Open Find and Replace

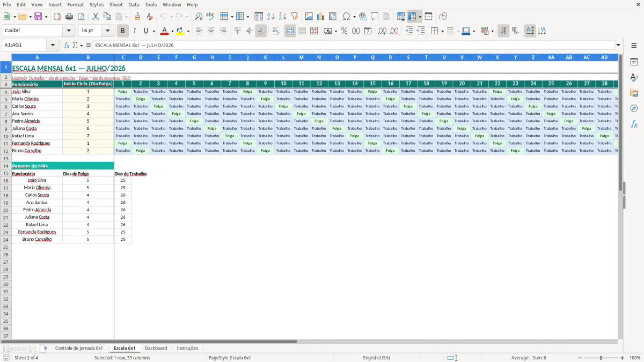click(199, 17)
